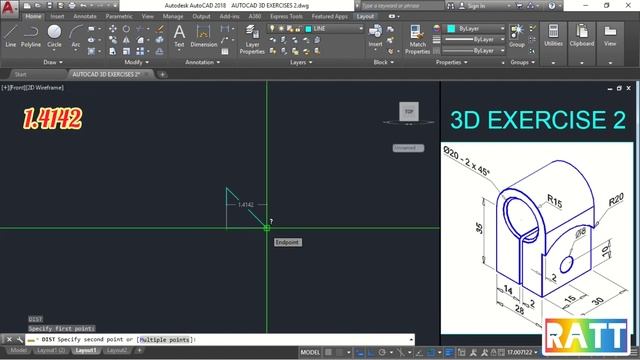This screenshot has height=360, width=640.
Task: Expand the Properties panel
Action: pos(451,62)
